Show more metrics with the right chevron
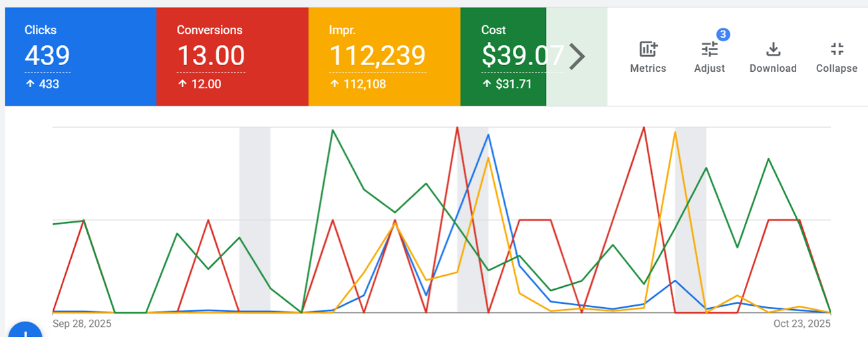The image size is (868, 337). click(x=577, y=56)
